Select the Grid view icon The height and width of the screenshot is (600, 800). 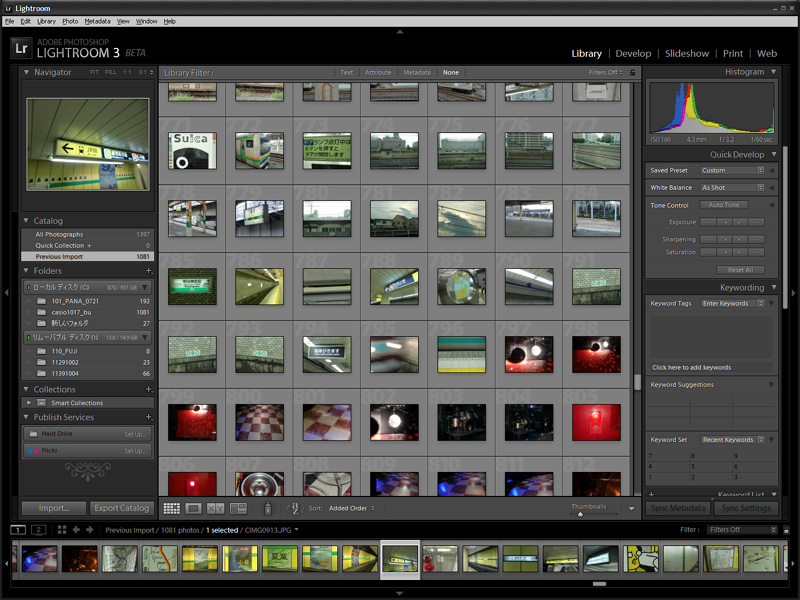(171, 508)
